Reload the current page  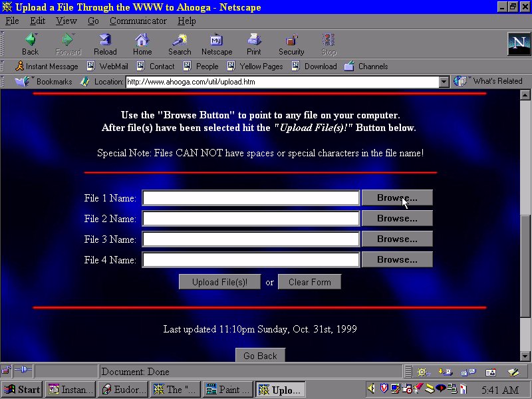click(105, 44)
